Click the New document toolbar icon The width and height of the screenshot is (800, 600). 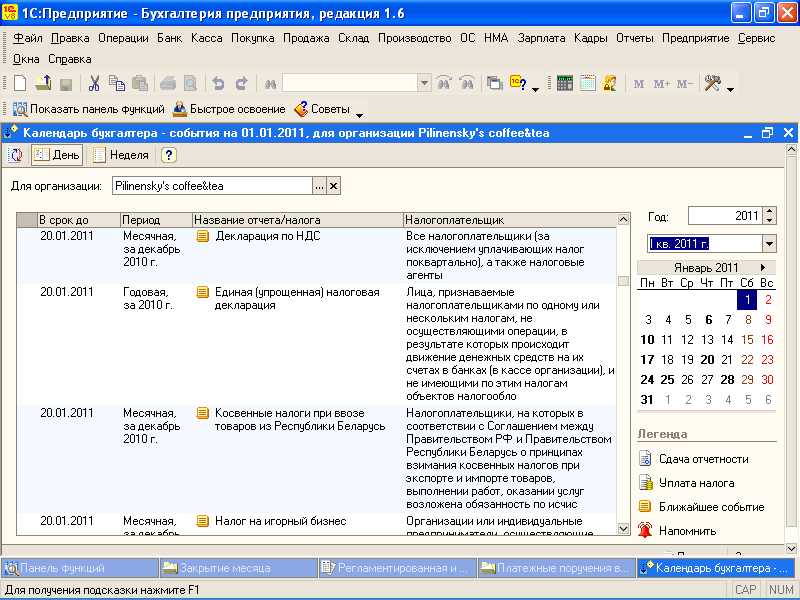[x=20, y=83]
